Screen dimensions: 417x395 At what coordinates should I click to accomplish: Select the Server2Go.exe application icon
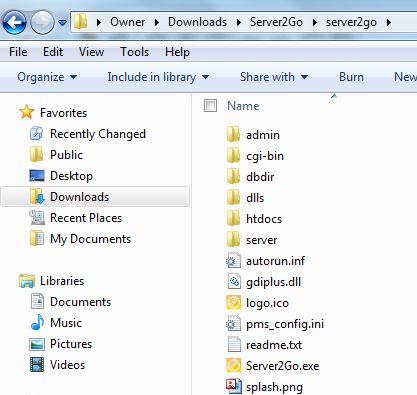[233, 365]
